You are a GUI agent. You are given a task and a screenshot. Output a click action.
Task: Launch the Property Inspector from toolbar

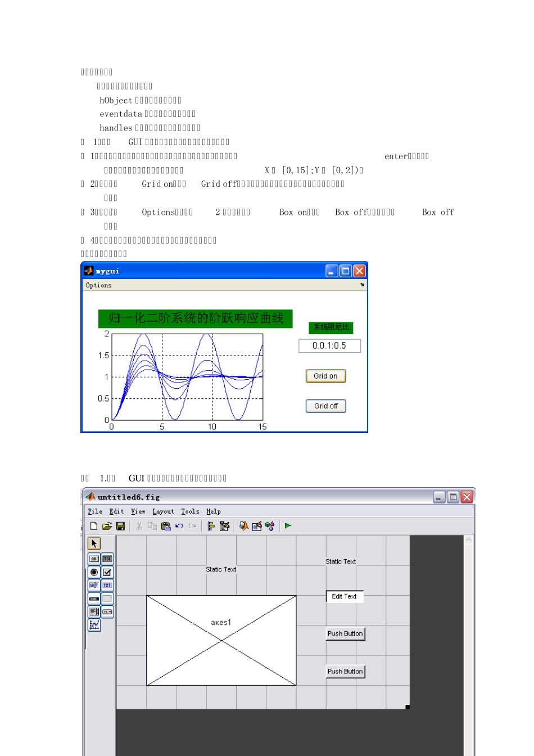click(x=257, y=526)
